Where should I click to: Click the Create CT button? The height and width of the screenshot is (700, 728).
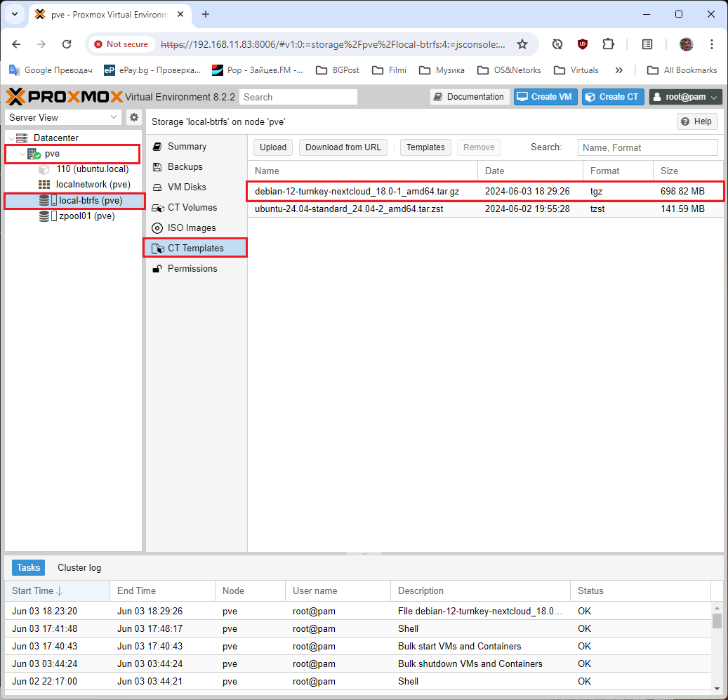coord(613,97)
